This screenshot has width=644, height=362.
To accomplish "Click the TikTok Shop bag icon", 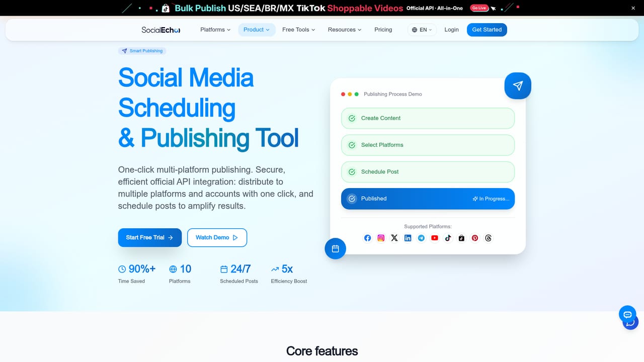I will 461,238.
